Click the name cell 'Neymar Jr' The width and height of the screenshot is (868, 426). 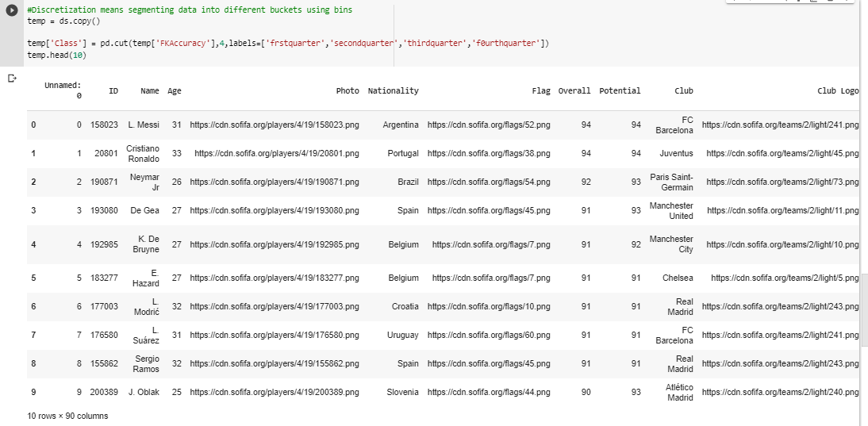point(144,182)
